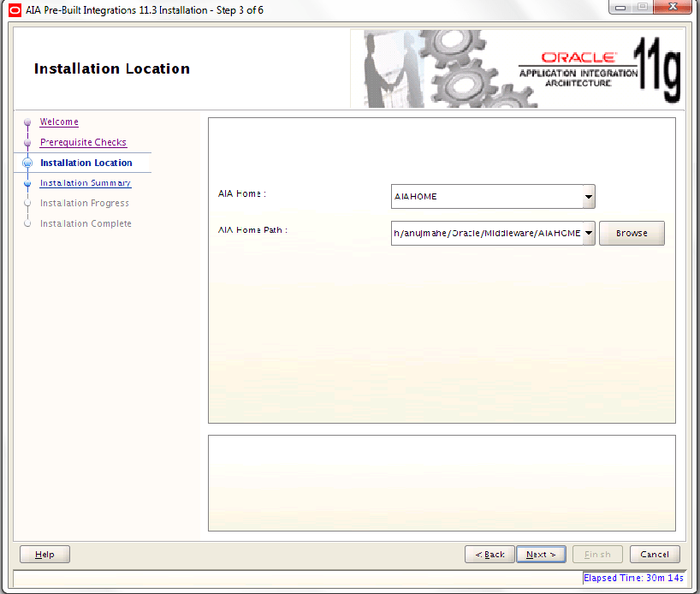Open the installer Help
Screen dimensions: 700x594
pyautogui.click(x=44, y=554)
